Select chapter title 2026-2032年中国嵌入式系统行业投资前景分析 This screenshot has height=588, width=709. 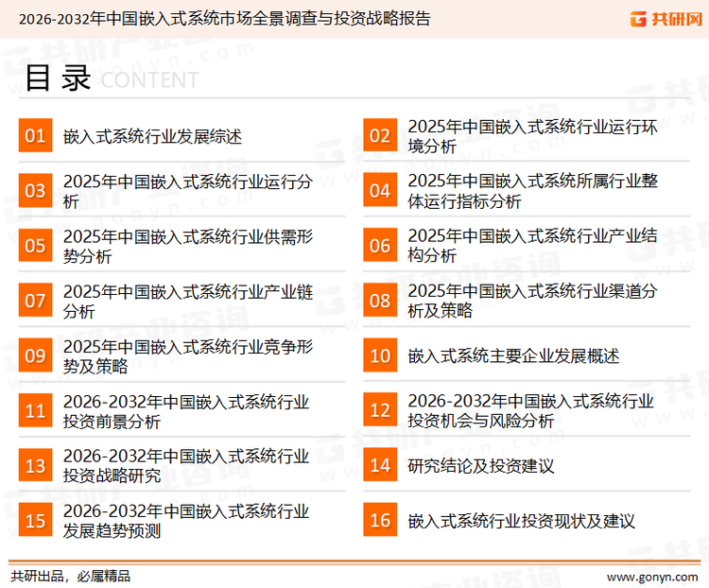[186, 411]
